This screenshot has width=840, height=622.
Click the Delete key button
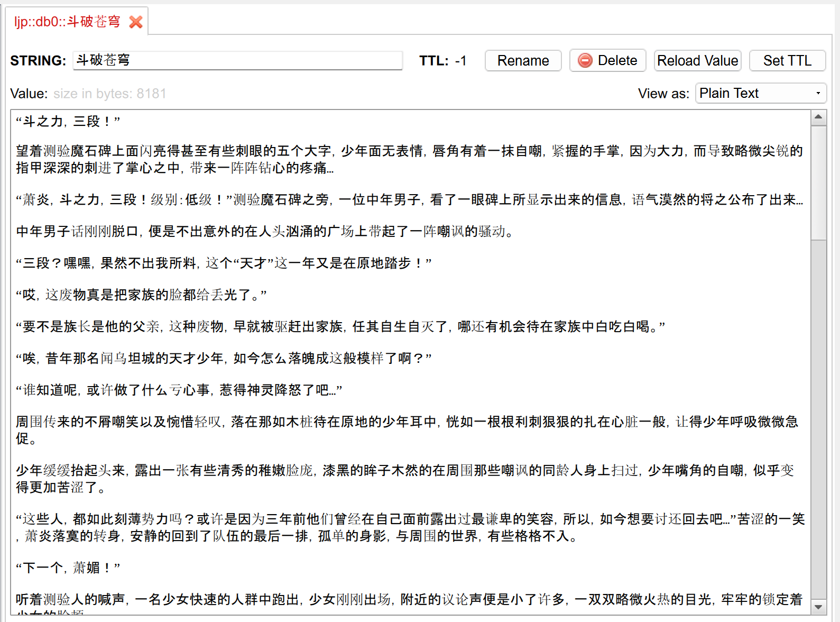point(607,61)
